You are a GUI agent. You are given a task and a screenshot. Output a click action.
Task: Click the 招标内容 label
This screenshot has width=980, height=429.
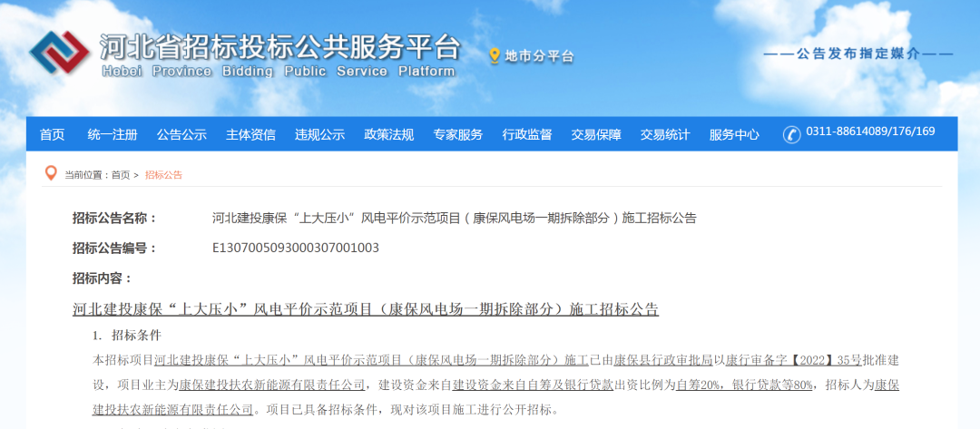103,278
